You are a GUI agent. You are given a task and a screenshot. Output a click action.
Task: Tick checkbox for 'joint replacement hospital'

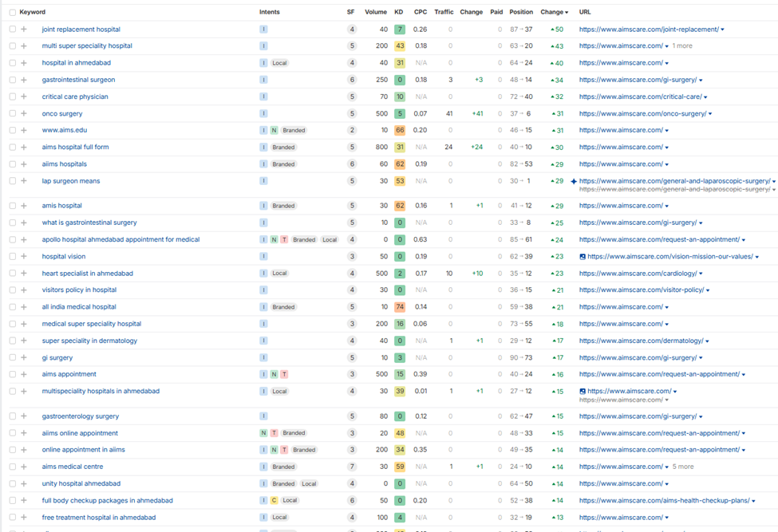(x=13, y=30)
